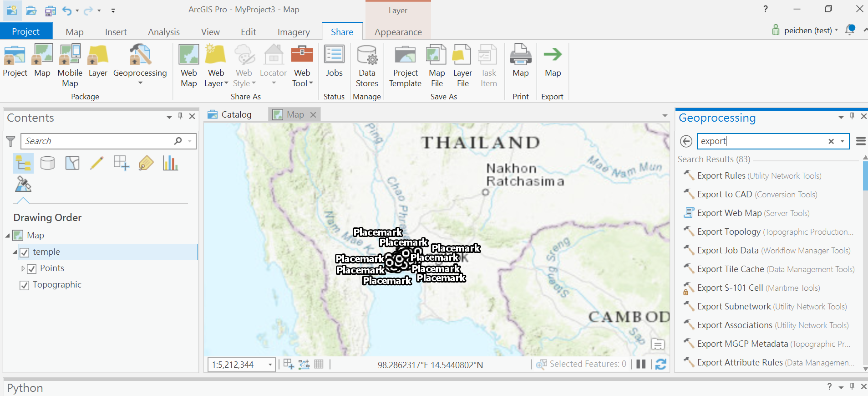This screenshot has height=396, width=868.
Task: Open the map scale dropdown
Action: tap(270, 365)
